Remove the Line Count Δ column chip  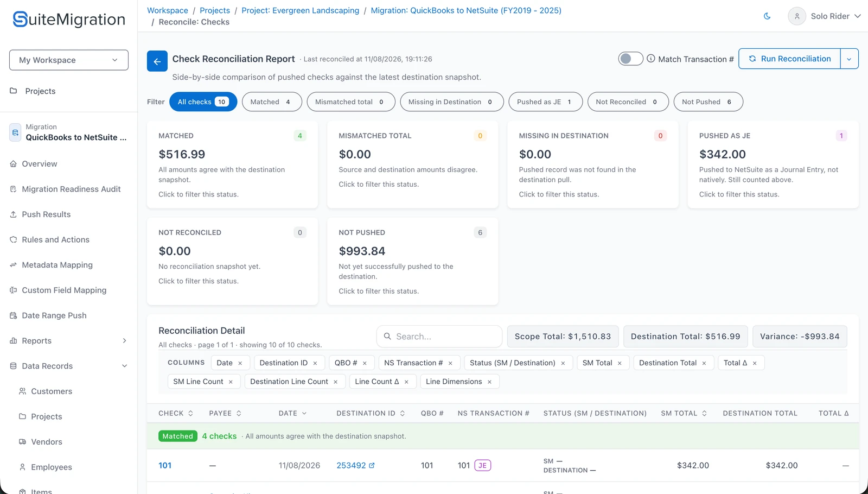(x=406, y=382)
